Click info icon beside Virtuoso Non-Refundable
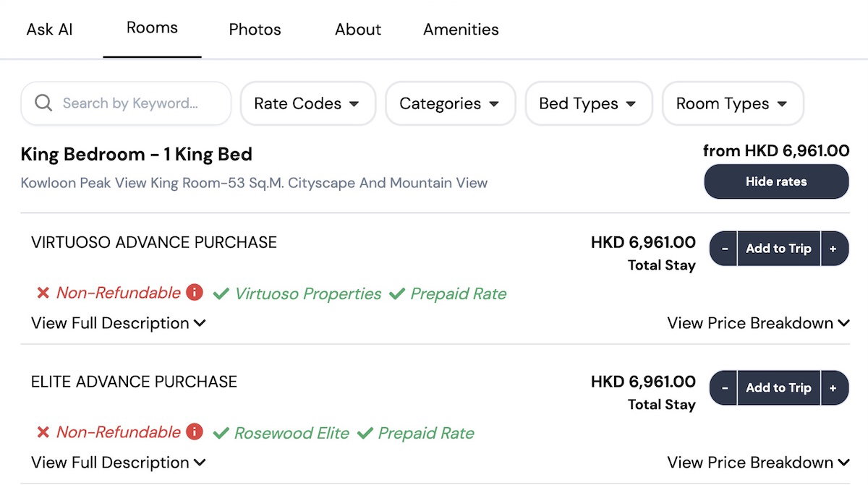This screenshot has height=485, width=868. 194,293
